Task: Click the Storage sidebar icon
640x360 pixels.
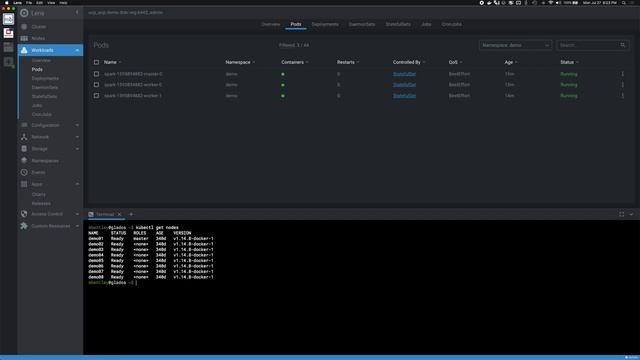Action: [24, 149]
